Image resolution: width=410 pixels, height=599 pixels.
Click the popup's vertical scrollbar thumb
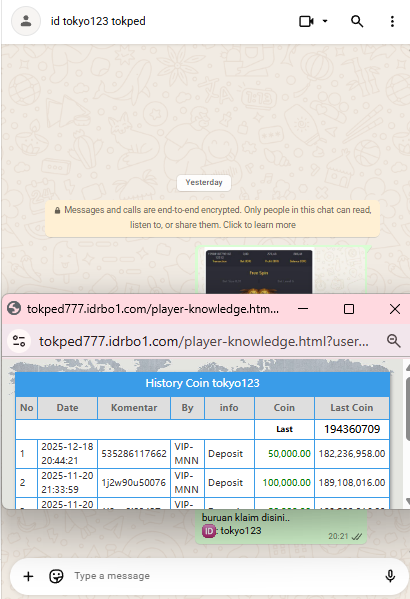408,409
